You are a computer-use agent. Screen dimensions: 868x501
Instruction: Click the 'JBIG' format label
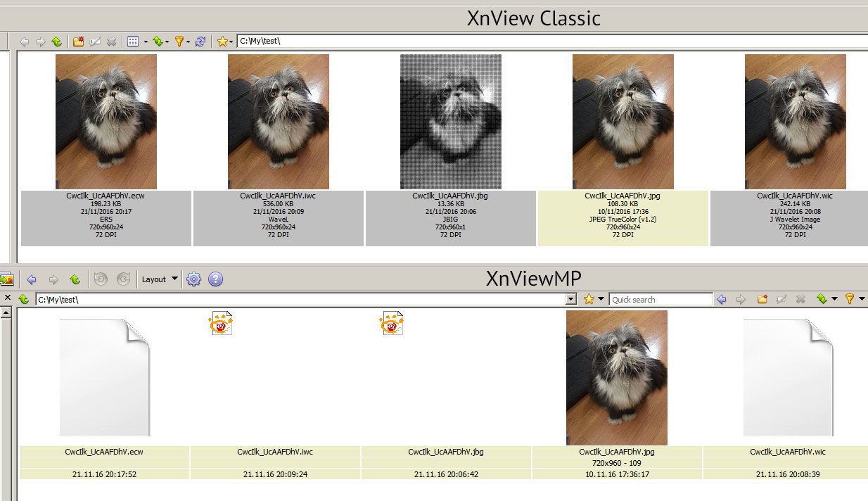click(450, 219)
